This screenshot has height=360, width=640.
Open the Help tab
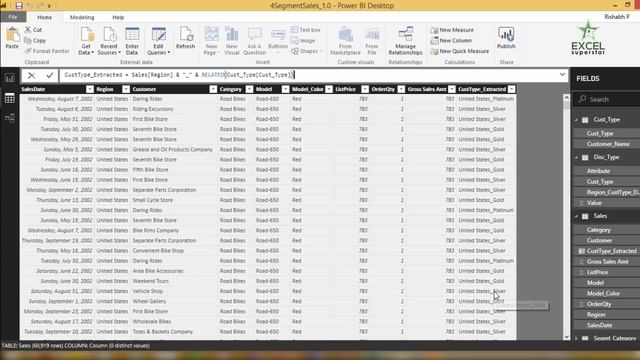point(118,17)
